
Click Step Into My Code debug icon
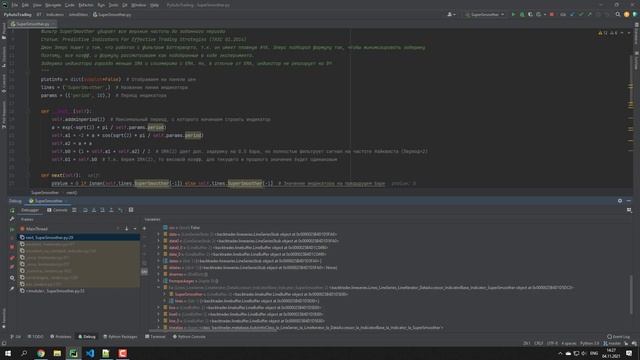(x=102, y=210)
